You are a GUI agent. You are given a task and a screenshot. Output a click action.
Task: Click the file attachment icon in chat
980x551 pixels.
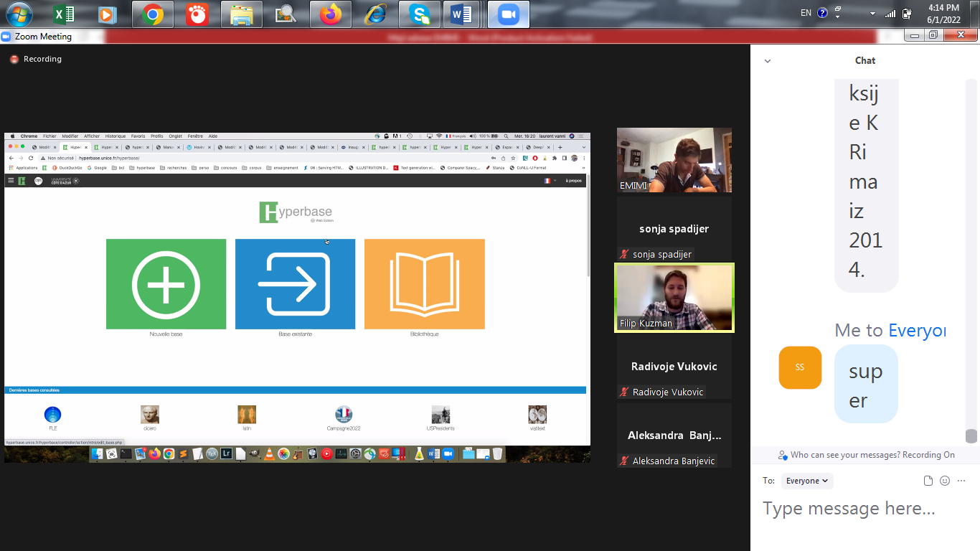(928, 481)
